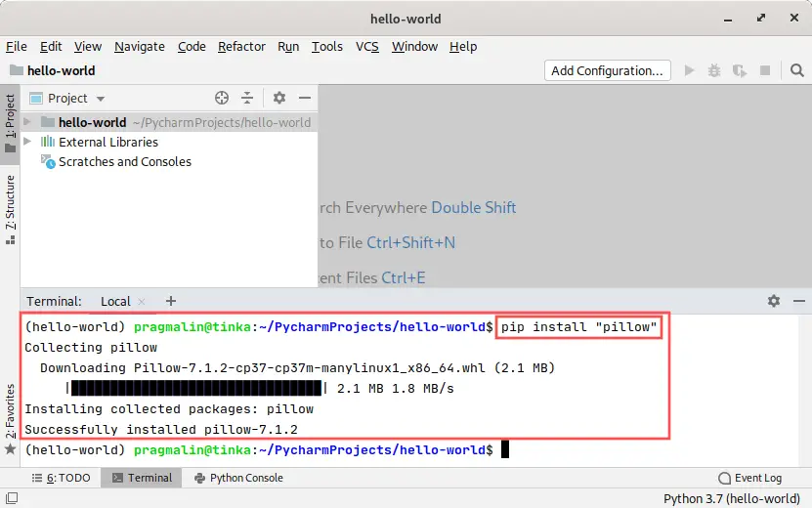Toggle the 1: Project side tab

[10, 123]
